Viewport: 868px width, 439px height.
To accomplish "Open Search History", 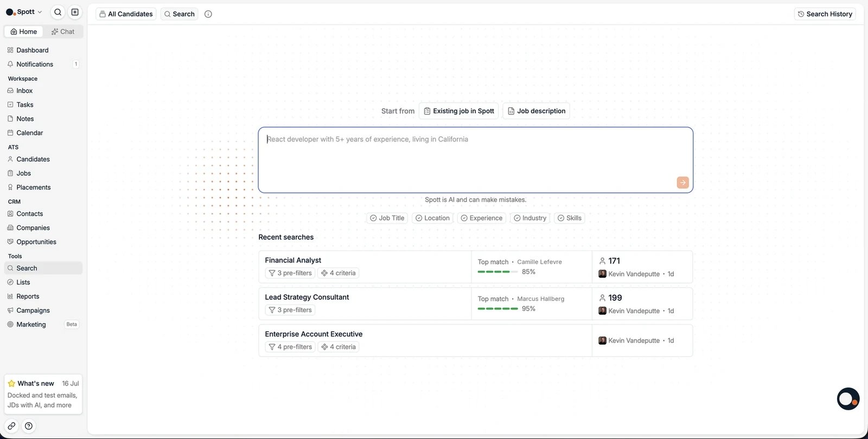I will pos(825,14).
